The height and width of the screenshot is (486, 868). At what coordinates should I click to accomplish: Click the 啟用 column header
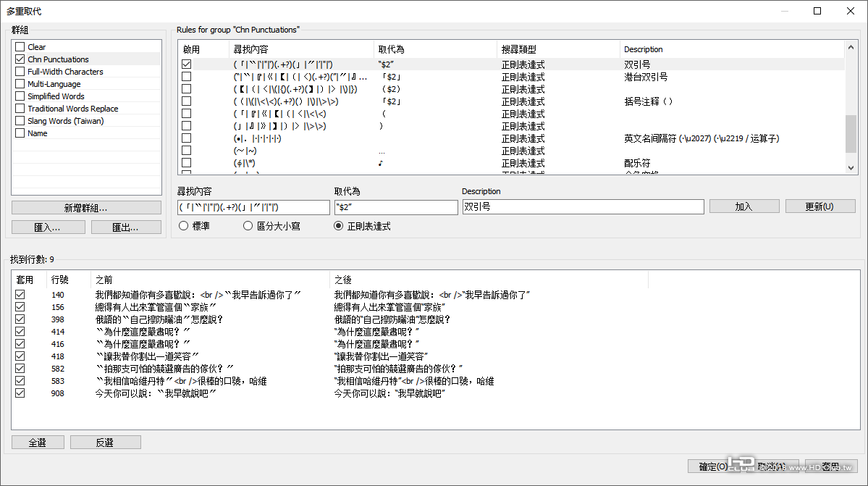click(x=203, y=49)
